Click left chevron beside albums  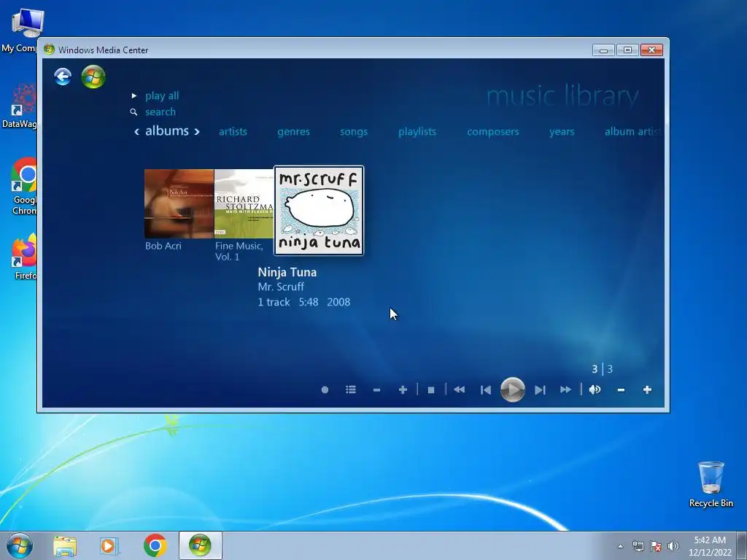[x=136, y=131]
